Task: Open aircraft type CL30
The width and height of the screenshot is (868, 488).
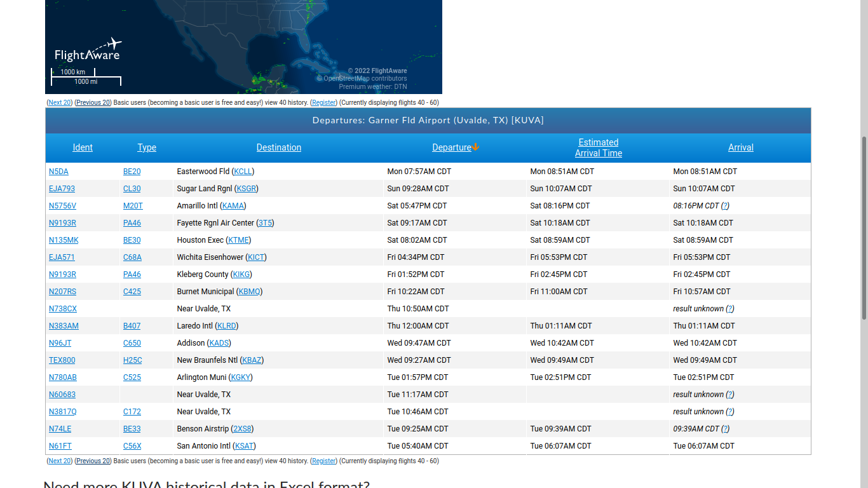Action: (132, 189)
